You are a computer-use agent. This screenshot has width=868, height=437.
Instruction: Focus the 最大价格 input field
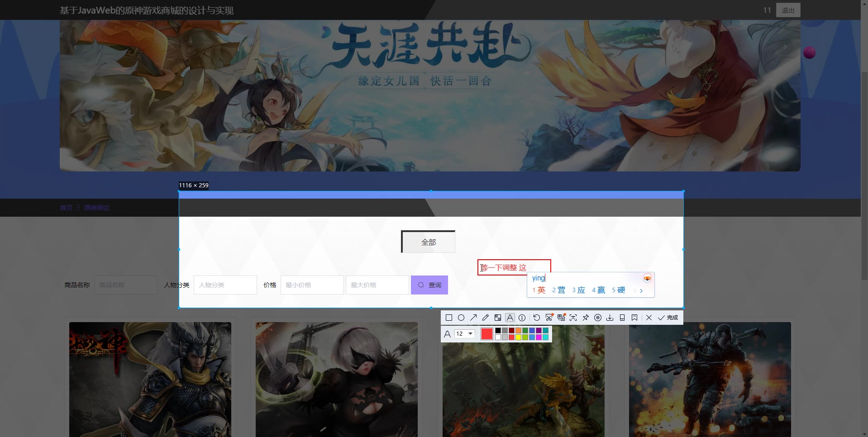click(377, 285)
